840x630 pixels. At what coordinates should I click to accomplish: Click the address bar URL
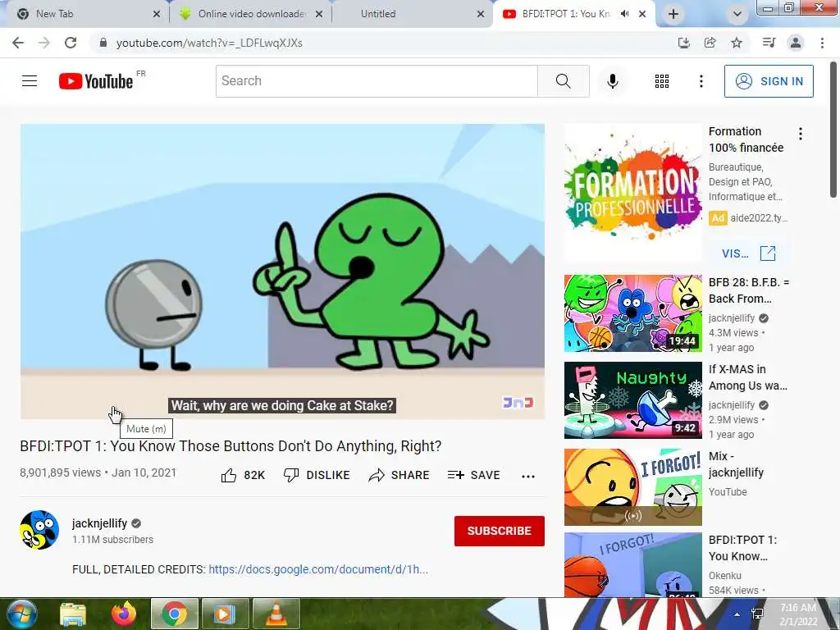tap(209, 43)
